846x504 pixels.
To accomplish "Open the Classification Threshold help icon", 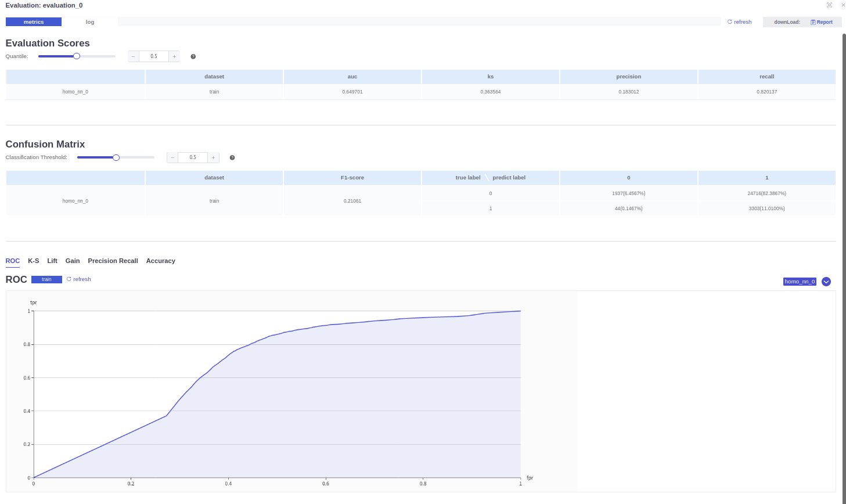I will [x=232, y=157].
